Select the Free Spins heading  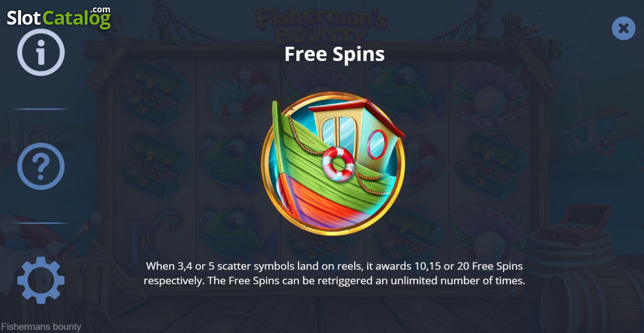point(334,54)
